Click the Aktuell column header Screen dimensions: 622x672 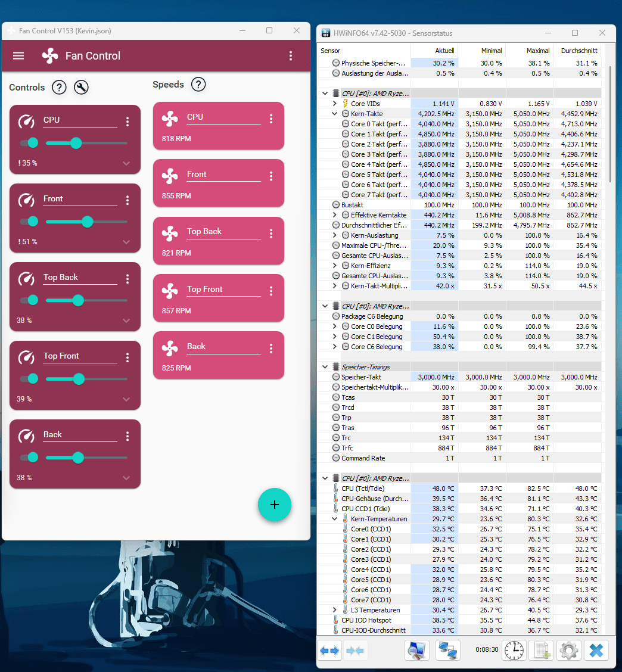(x=434, y=51)
